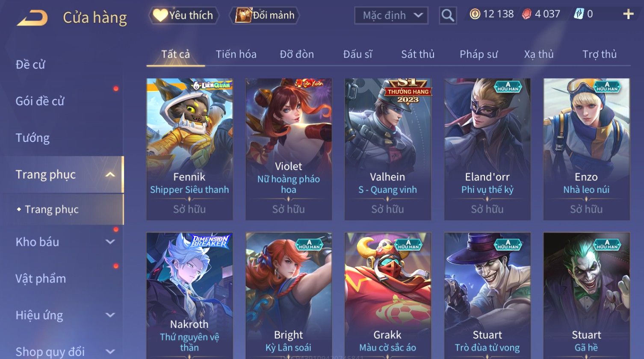Click the red ruby currency icon
Viewport: 644px width, 359px height.
pyautogui.click(x=526, y=14)
